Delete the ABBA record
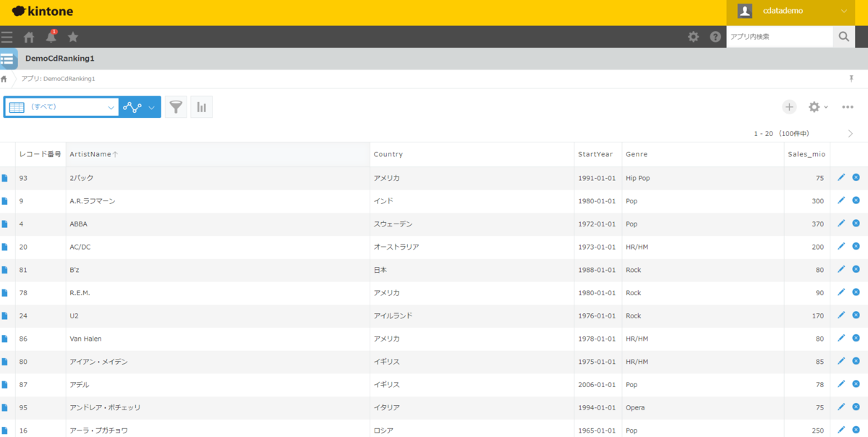Screen dimensions: 868x437 [856, 224]
